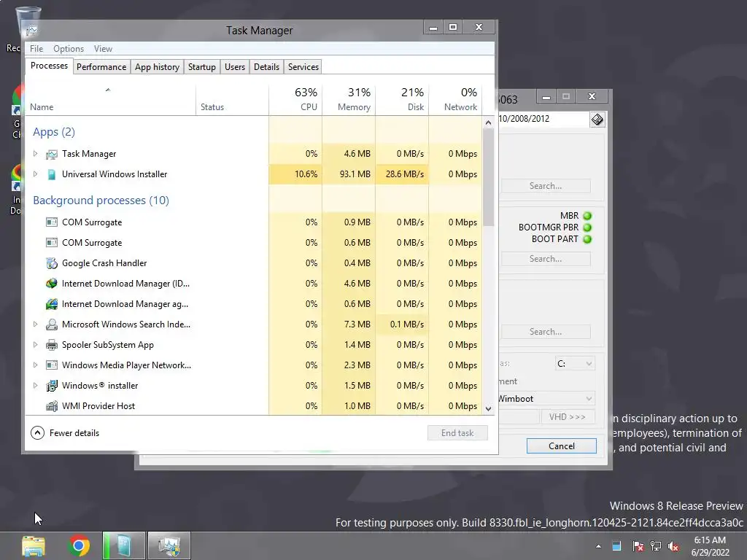Click the Spooler SubSystem App printer icon
The width and height of the screenshot is (747, 560).
[x=52, y=345]
